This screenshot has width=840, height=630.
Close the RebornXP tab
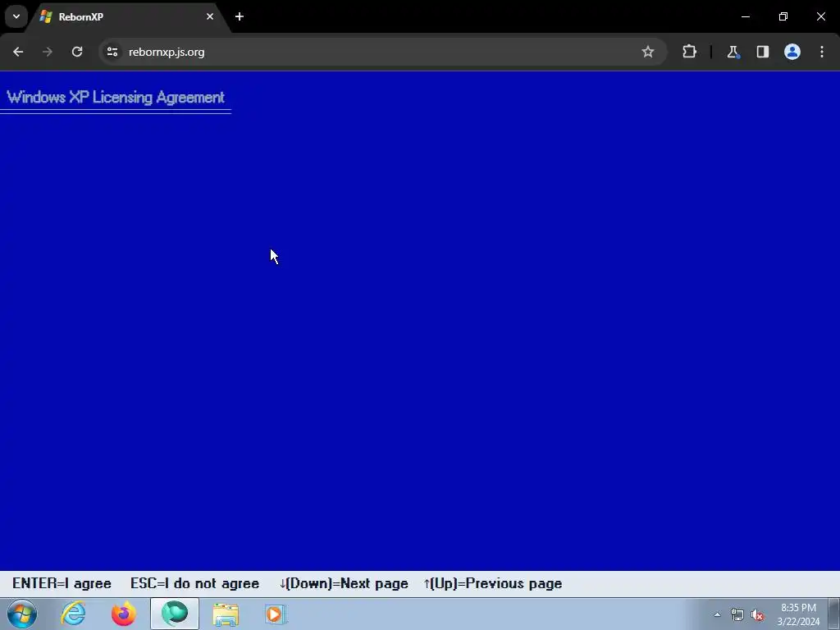(x=210, y=16)
